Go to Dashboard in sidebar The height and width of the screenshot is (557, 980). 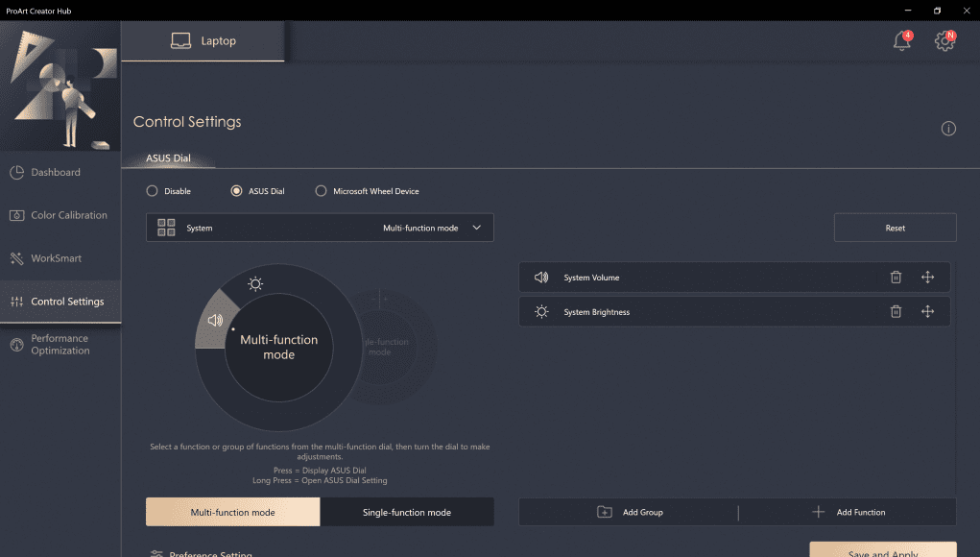point(60,172)
